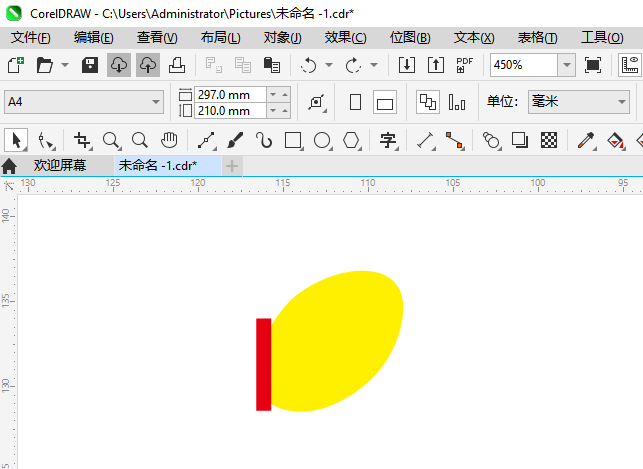Apply layout to current page only icon

coord(457,102)
